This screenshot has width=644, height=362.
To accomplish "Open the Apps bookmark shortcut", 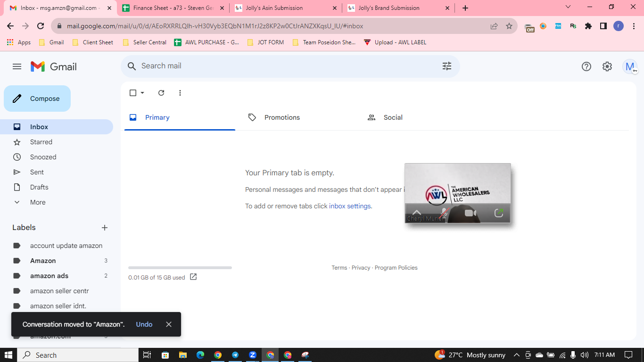I will point(19,42).
